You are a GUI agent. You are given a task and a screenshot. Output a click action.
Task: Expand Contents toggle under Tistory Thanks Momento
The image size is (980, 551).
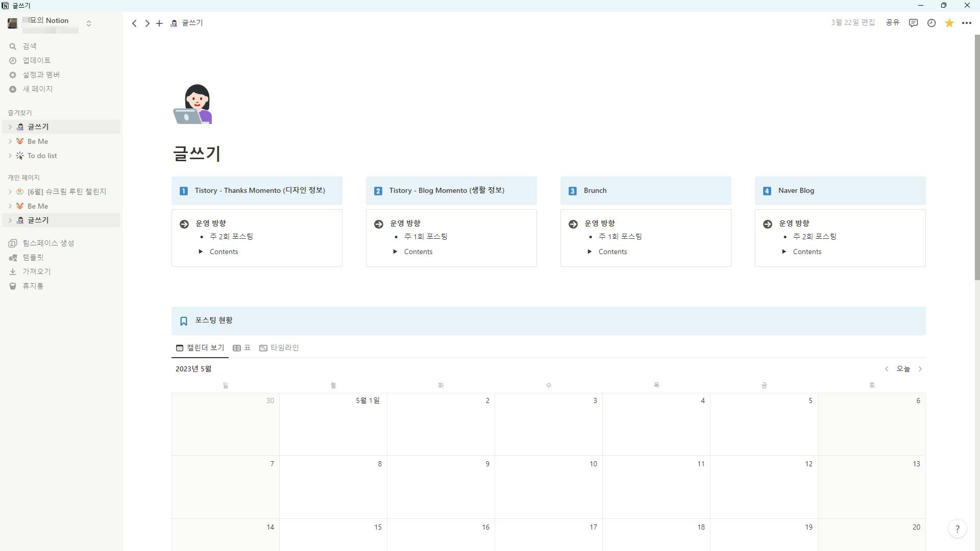coord(201,252)
